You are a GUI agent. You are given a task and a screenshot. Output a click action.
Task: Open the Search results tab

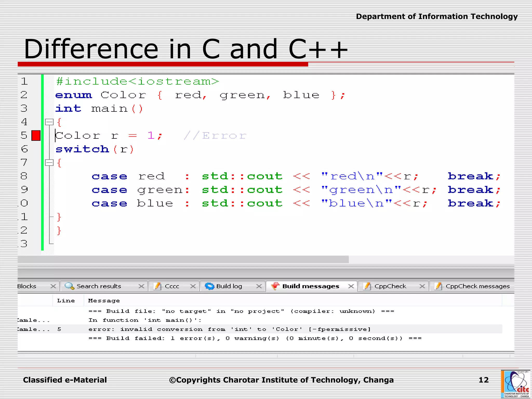click(99, 286)
